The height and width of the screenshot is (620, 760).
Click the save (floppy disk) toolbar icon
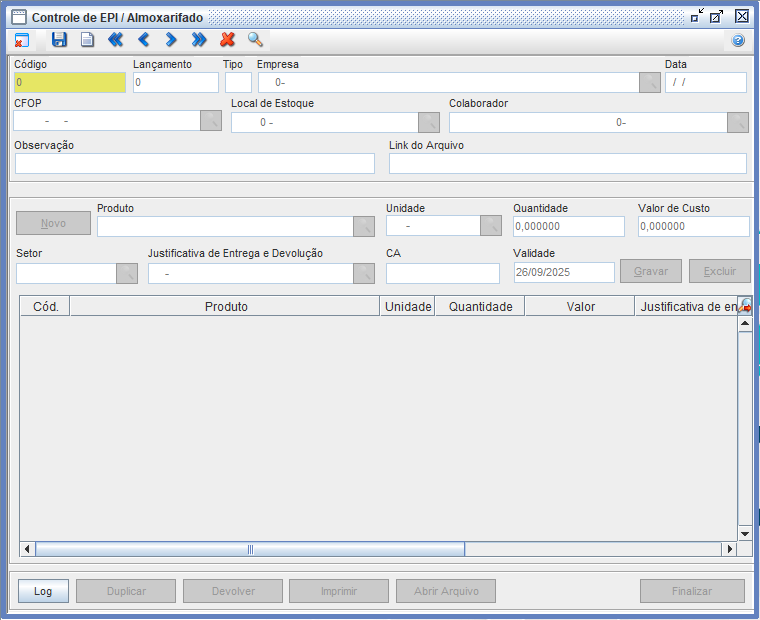point(59,40)
